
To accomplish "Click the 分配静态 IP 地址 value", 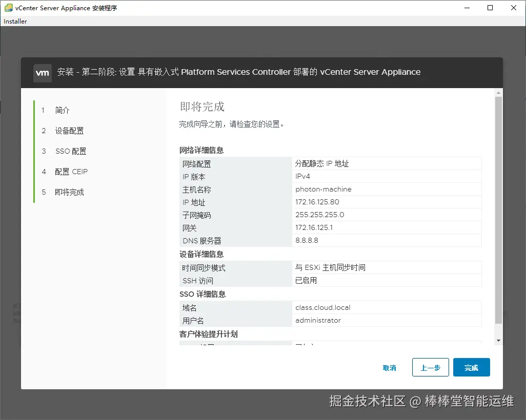I will click(x=322, y=163).
